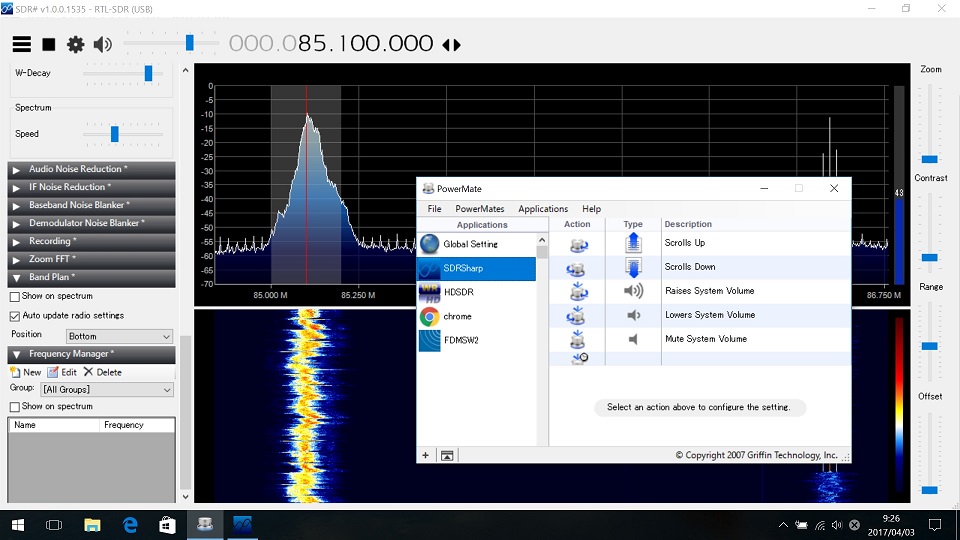Image resolution: width=960 pixels, height=540 pixels.
Task: Click the rotate-right action icon for Scrolls Up
Action: click(577, 244)
